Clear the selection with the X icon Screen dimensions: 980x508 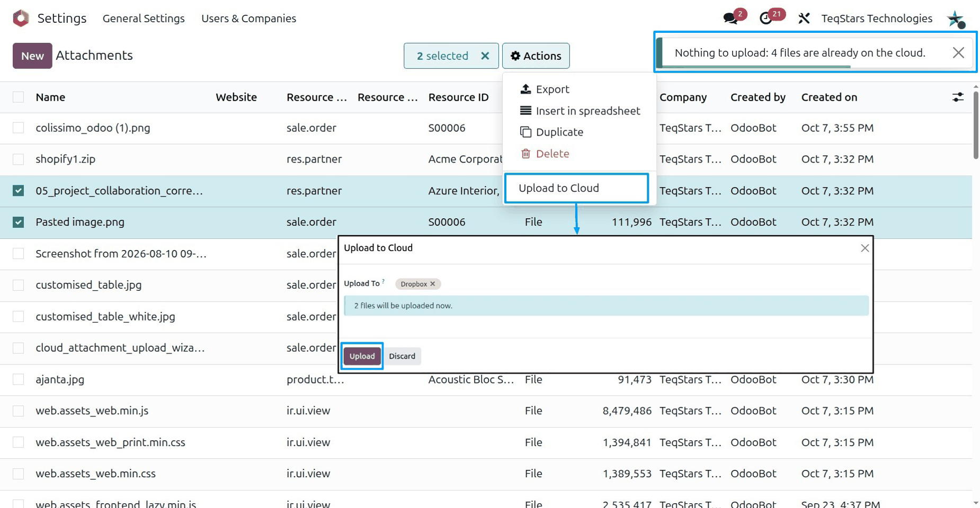coord(485,56)
